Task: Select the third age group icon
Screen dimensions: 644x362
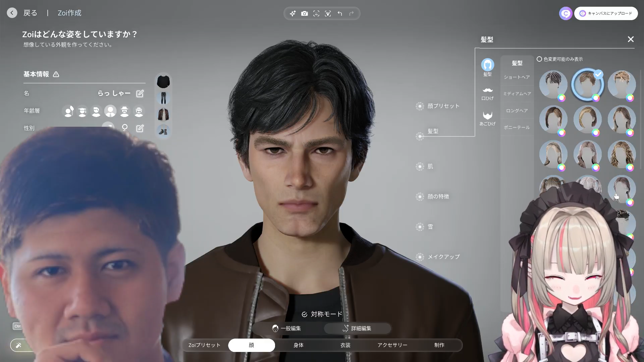Action: click(96, 111)
